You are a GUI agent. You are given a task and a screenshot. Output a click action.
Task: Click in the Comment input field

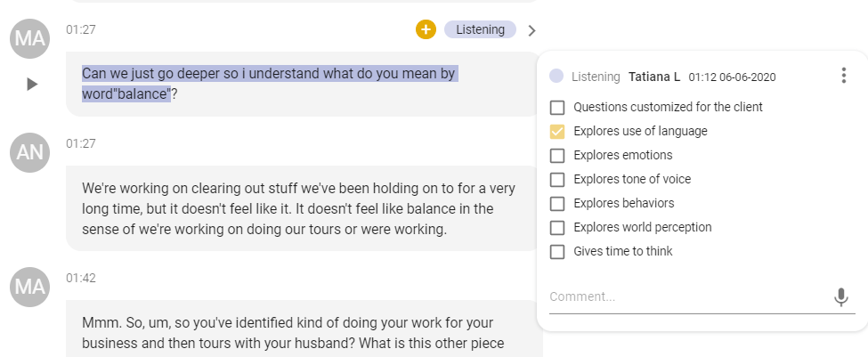(x=689, y=297)
